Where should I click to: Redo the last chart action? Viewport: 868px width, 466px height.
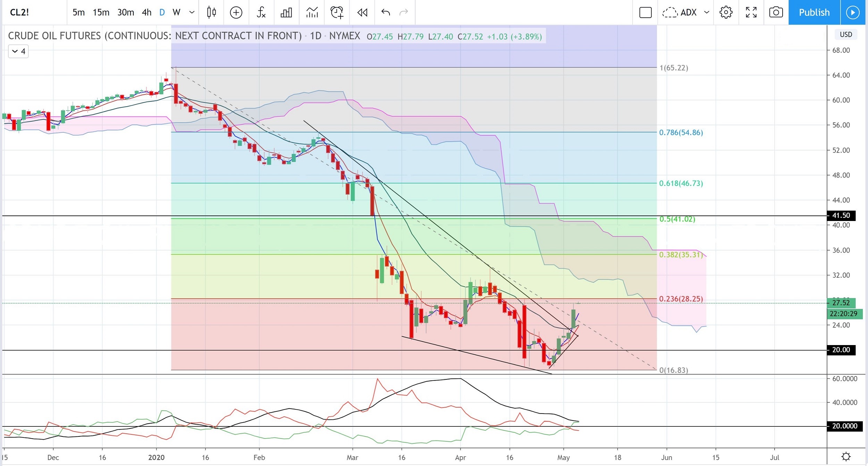[x=404, y=13]
